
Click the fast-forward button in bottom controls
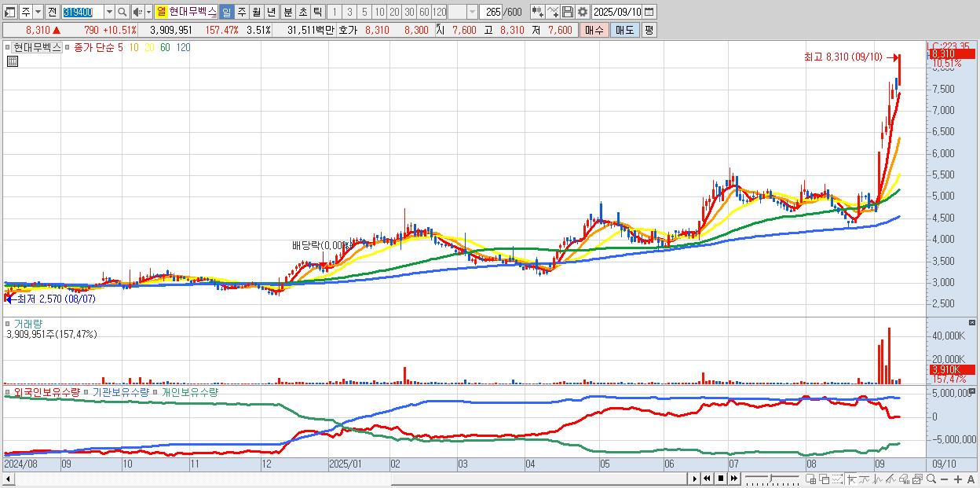coord(733,479)
